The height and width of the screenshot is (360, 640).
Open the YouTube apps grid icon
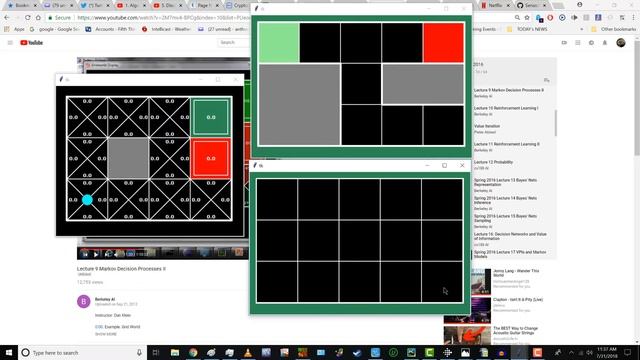(x=578, y=42)
